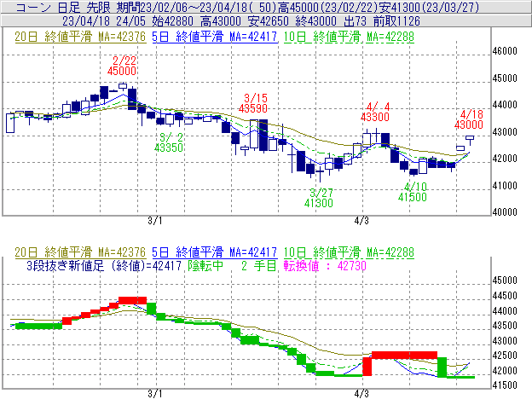Click the 4/4 43300 peak label

click(x=375, y=112)
